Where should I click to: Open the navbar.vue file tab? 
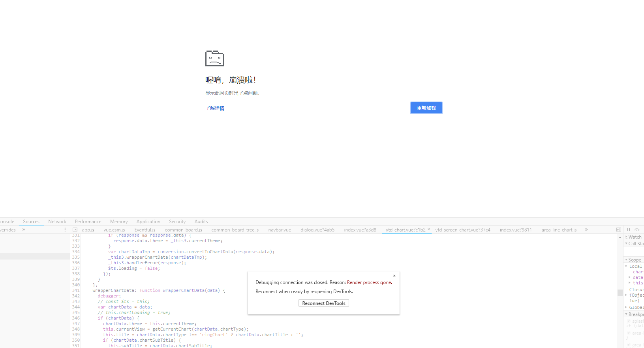[280, 230]
